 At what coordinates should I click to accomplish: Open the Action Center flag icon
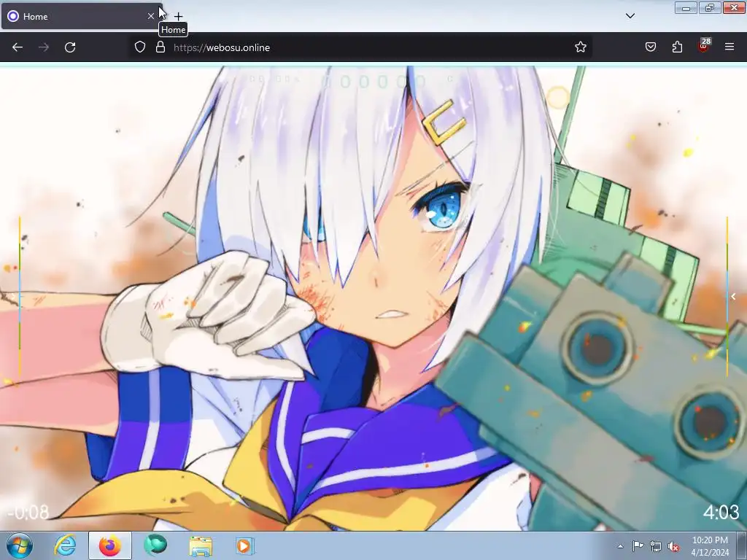pos(638,546)
